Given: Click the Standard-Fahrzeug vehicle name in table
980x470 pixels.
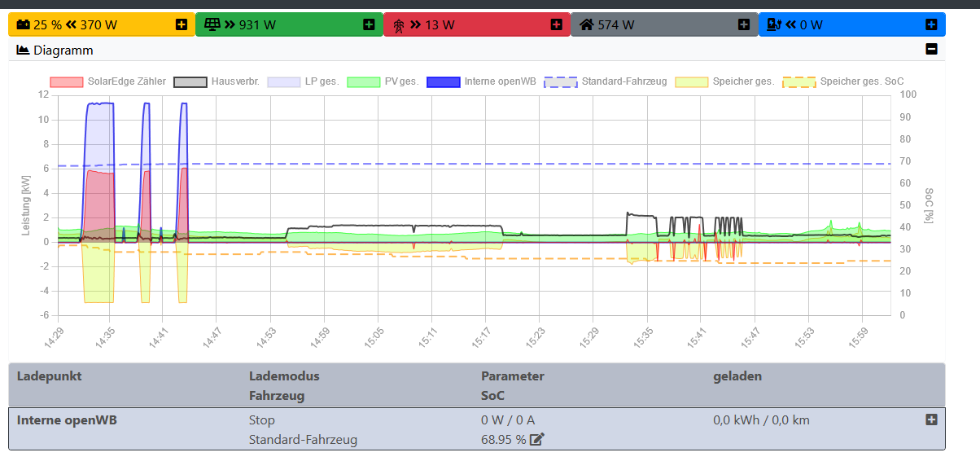Looking at the screenshot, I should tap(303, 440).
